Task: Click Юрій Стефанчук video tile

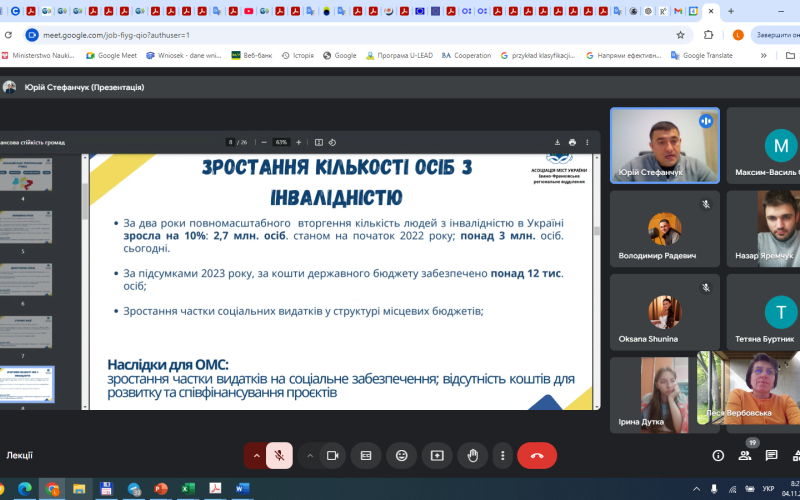Action: point(665,145)
